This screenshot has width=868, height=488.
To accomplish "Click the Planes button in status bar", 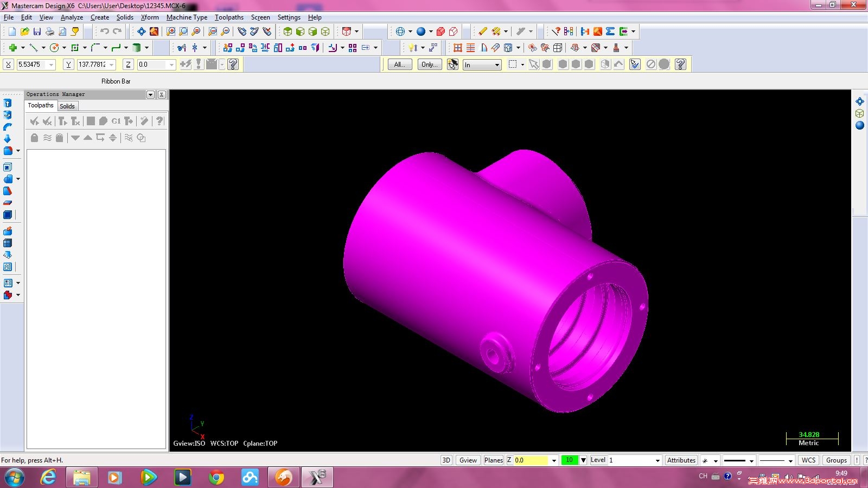I will [x=493, y=460].
